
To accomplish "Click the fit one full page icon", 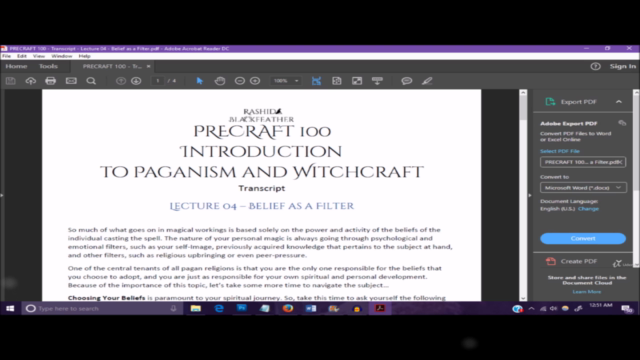I will coord(337,81).
